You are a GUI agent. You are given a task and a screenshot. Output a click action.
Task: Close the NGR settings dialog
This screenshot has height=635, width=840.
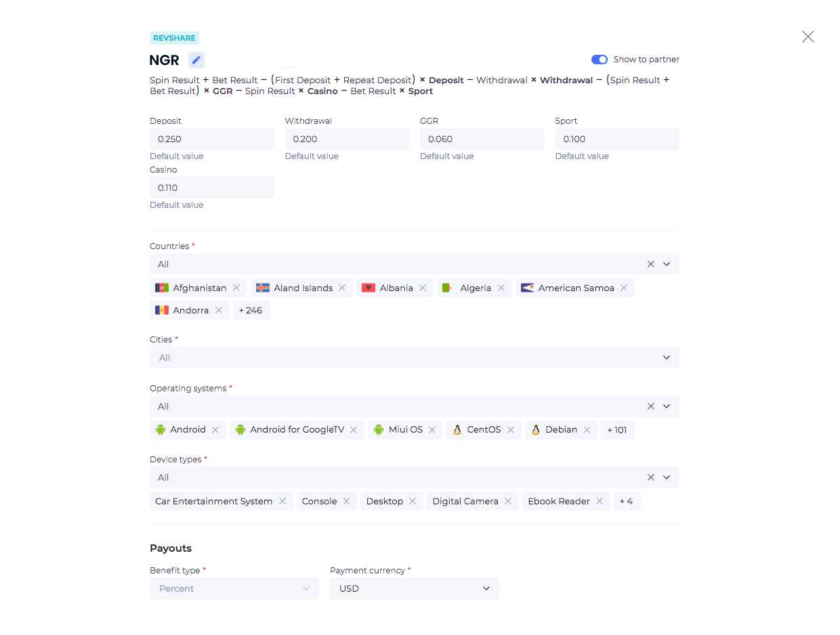807,37
